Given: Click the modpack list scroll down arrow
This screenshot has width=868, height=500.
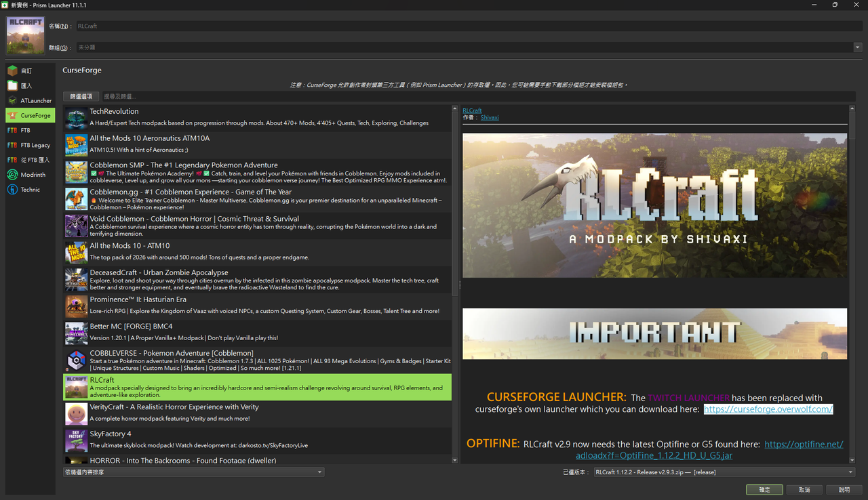Looking at the screenshot, I should click(x=455, y=460).
